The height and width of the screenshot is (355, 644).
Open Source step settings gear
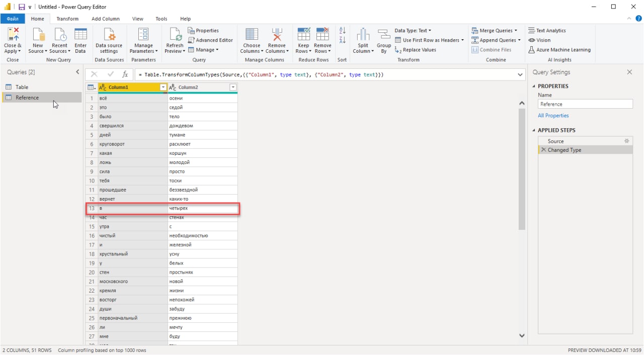click(627, 141)
